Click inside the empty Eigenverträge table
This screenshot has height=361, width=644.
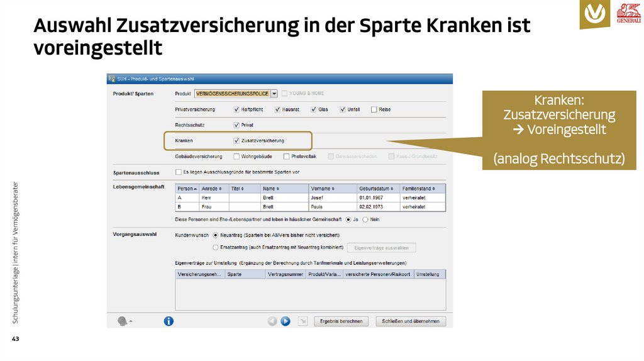click(x=311, y=294)
